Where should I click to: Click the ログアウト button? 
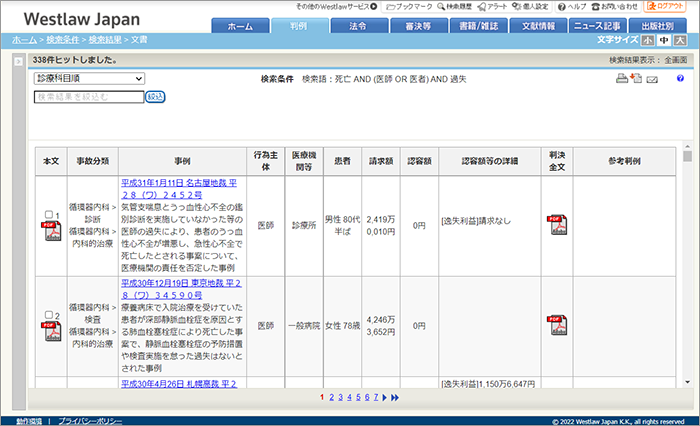tap(671, 6)
